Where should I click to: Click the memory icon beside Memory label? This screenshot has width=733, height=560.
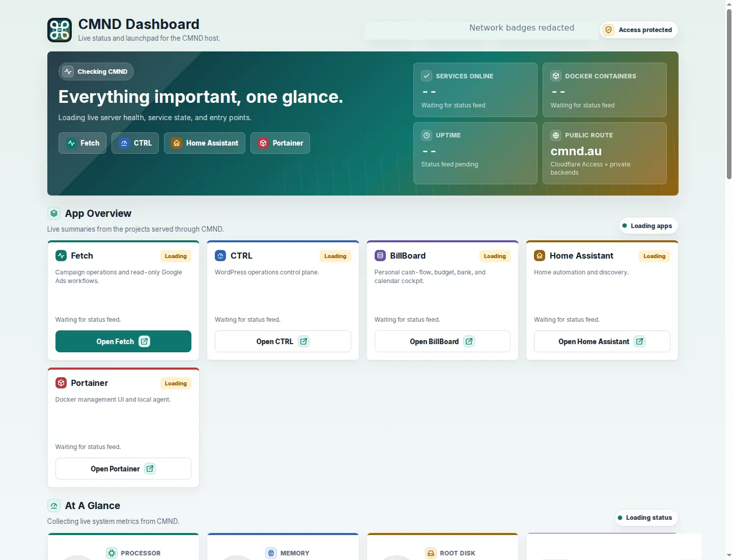click(271, 553)
